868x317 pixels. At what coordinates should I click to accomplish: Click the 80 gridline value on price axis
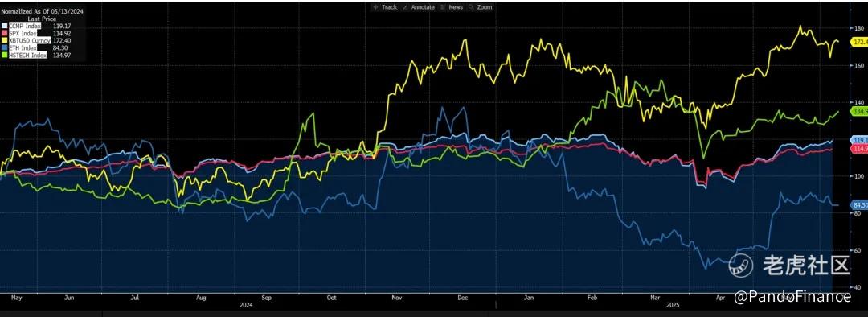(x=858, y=213)
